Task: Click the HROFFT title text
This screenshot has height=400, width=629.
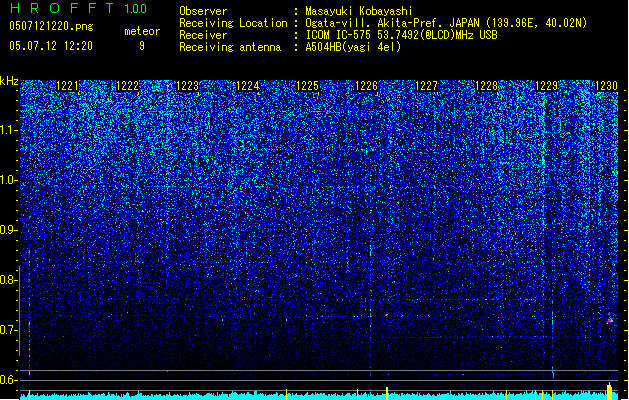Action: [x=62, y=8]
